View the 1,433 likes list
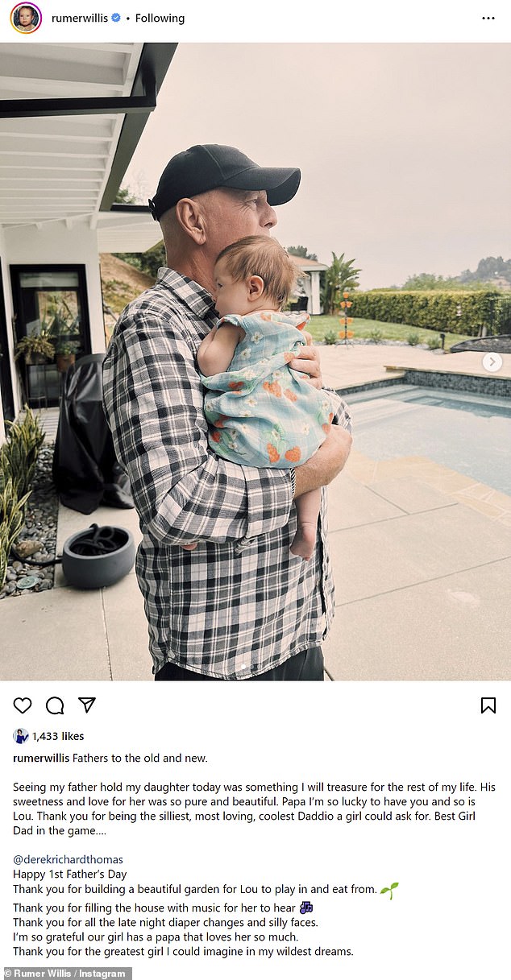 pos(58,736)
